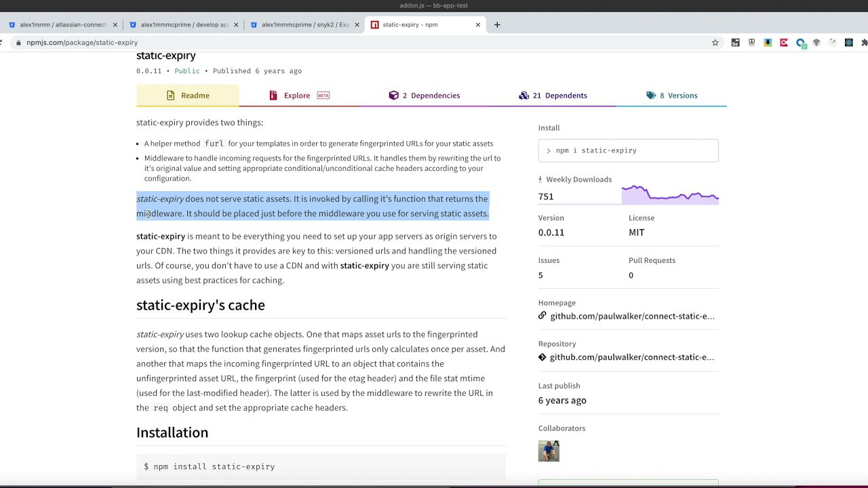Copy the npm i static-expiry install command

coord(628,150)
